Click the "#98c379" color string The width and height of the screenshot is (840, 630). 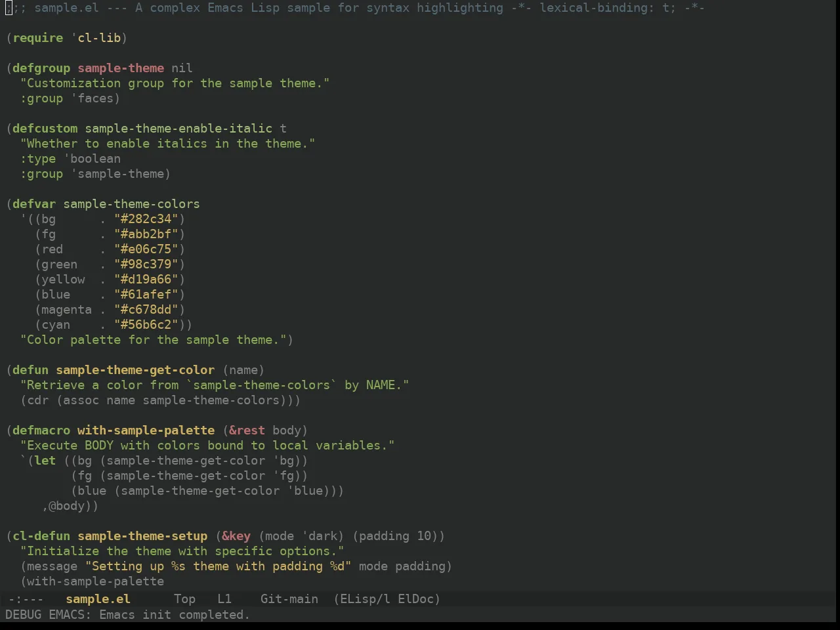pyautogui.click(x=146, y=264)
